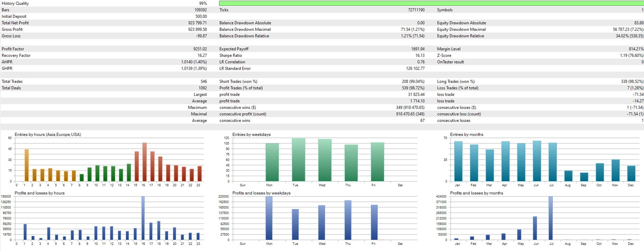Click the Thu bar in Profits by weekdays

point(348,220)
